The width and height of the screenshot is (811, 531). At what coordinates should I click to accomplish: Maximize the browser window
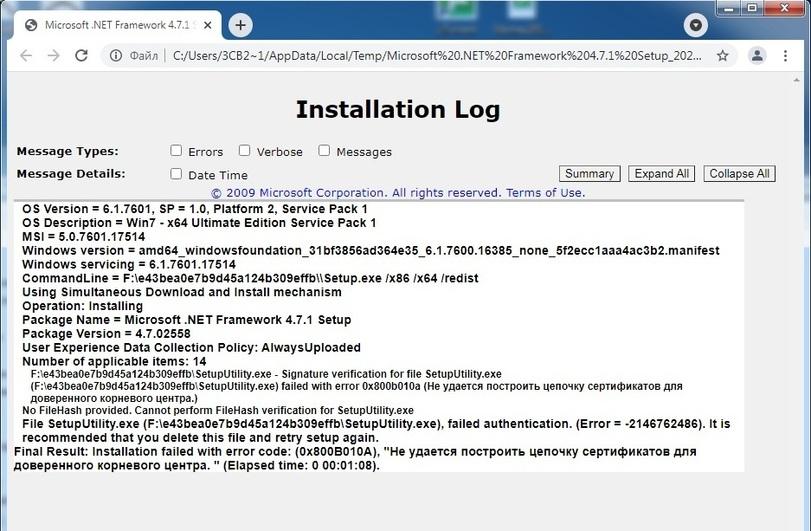click(752, 8)
